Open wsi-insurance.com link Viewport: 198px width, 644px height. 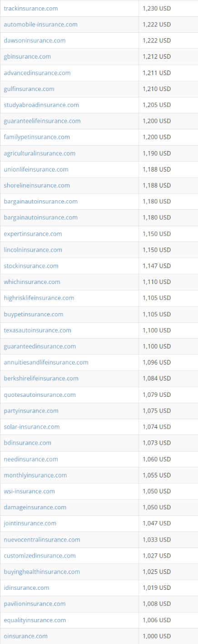point(29,491)
